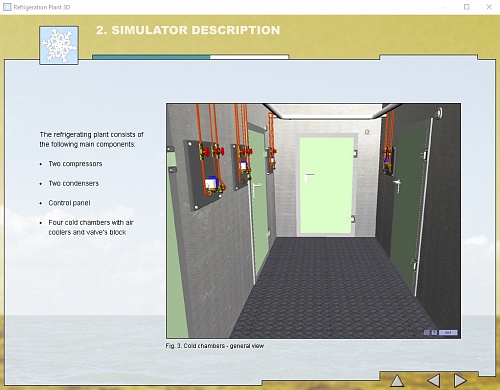500x390 pixels.
Task: Go back with the left arrow
Action: 434,380
